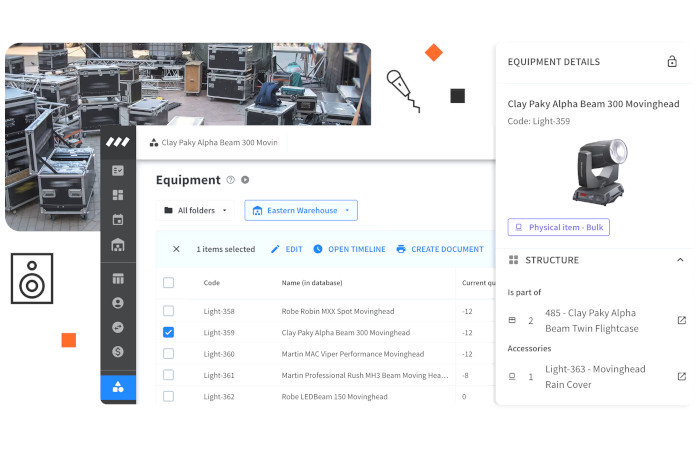This screenshot has width=700, height=450.
Task: Click the Create Document button
Action: [x=440, y=249]
